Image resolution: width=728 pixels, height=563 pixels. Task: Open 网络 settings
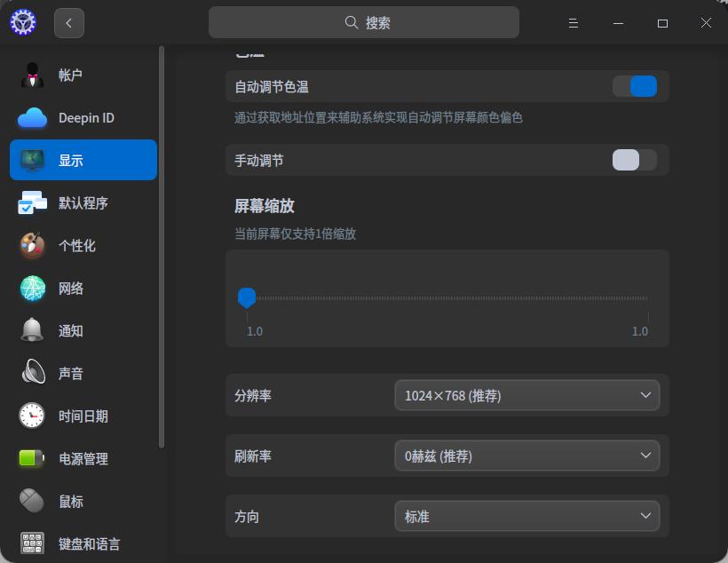point(83,288)
